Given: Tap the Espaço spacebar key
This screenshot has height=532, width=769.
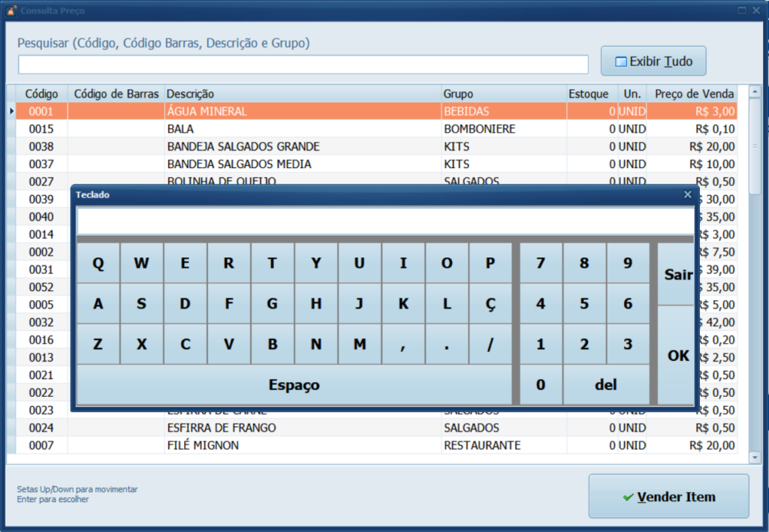Looking at the screenshot, I should pyautogui.click(x=294, y=383).
